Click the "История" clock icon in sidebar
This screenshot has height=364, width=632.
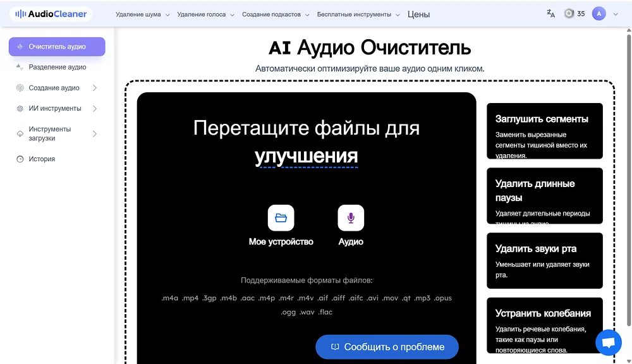(x=20, y=159)
